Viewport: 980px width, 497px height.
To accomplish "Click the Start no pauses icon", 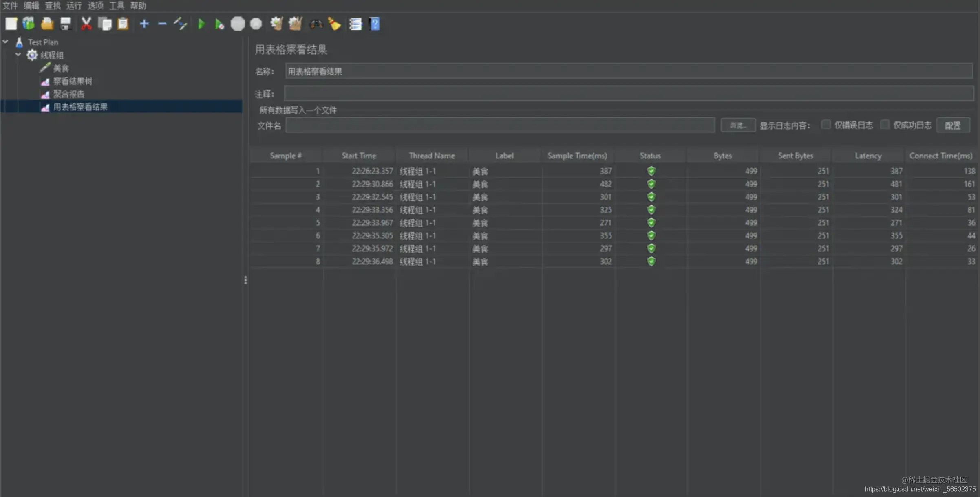I will coord(219,24).
